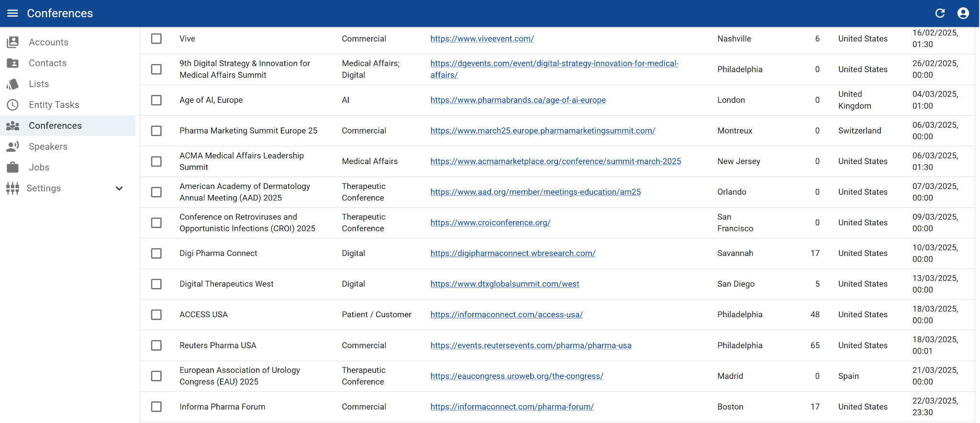Screen dimensions: 980x423
Task: Select the Reuters Pharma USA checkbox
Action: (156, 345)
